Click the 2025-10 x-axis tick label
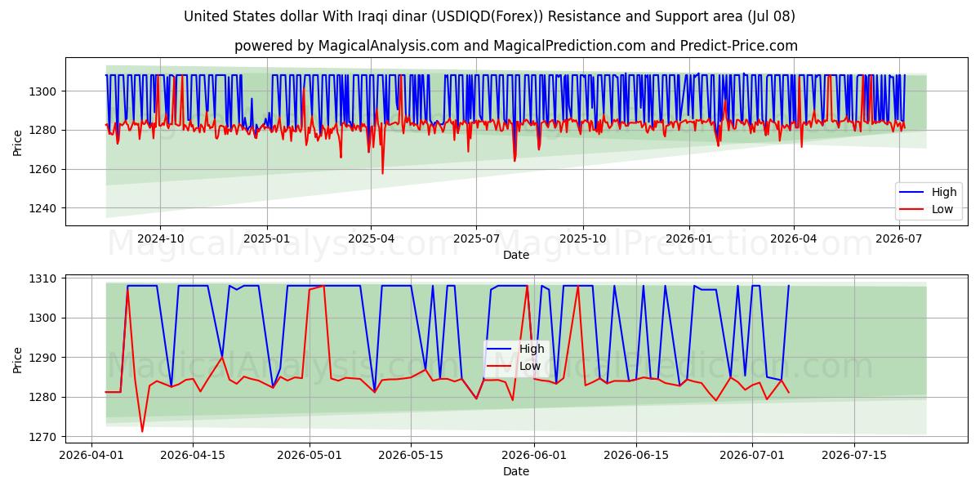The height and width of the screenshot is (490, 980). point(583,238)
